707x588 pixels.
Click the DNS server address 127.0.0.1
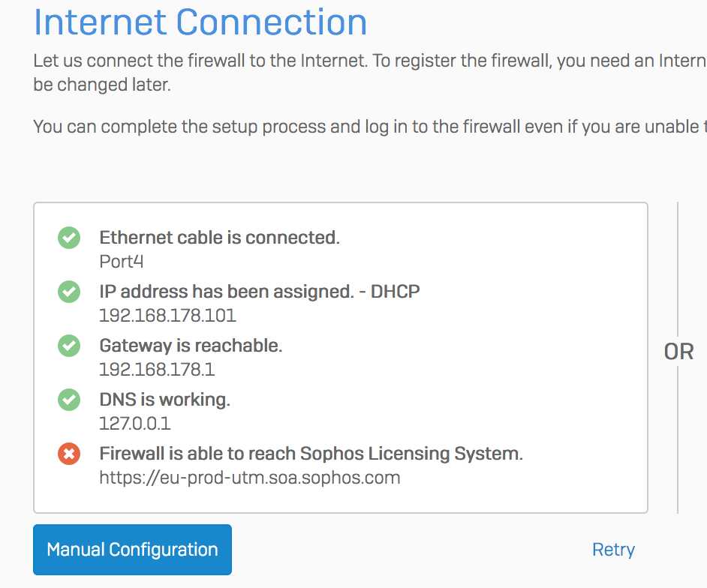pyautogui.click(x=135, y=424)
